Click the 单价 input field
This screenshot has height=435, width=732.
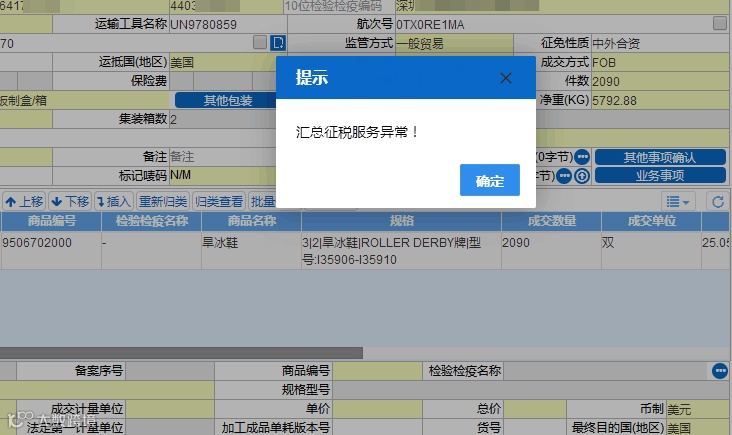(x=377, y=409)
